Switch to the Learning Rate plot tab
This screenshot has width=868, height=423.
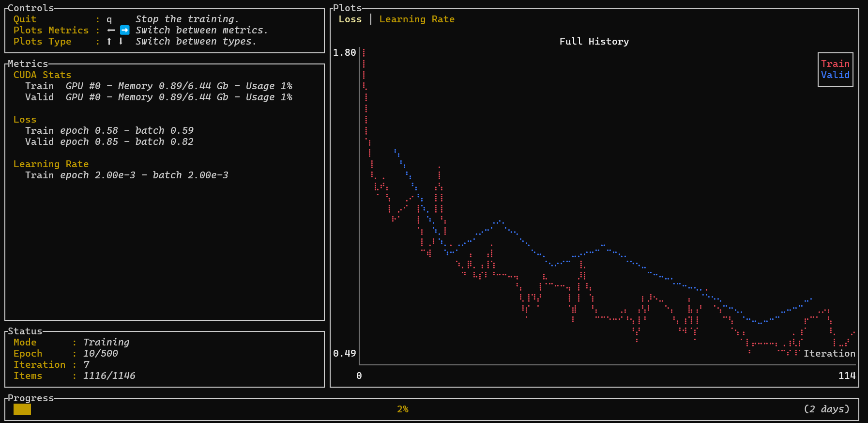pos(416,19)
